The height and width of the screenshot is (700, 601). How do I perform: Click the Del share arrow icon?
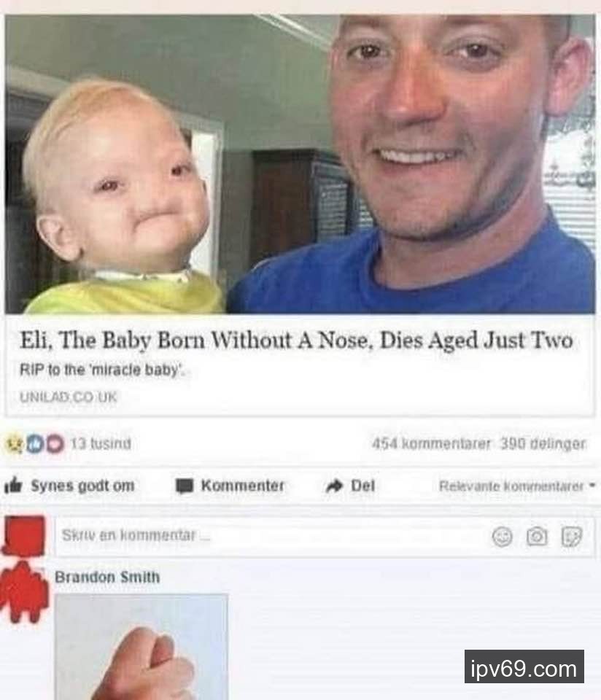coord(335,486)
